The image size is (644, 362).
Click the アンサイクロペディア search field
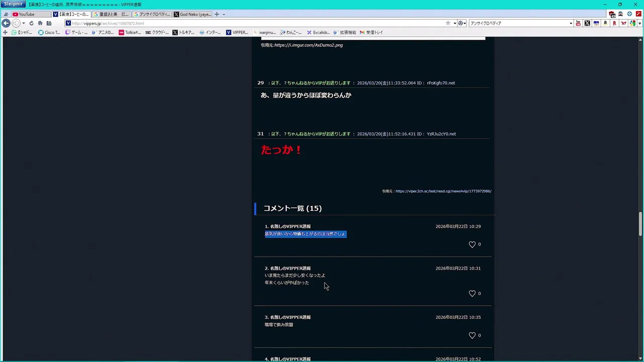[x=518, y=23]
